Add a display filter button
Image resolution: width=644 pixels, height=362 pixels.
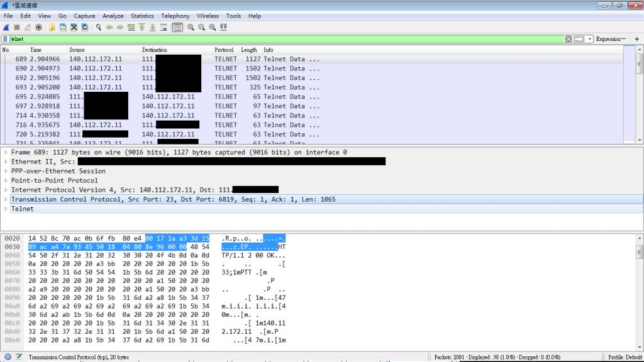[x=637, y=39]
